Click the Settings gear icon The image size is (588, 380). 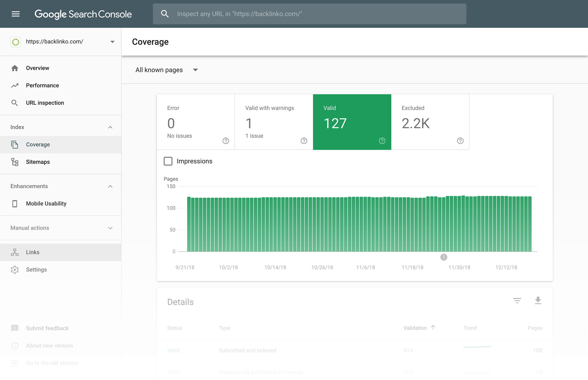tap(15, 270)
